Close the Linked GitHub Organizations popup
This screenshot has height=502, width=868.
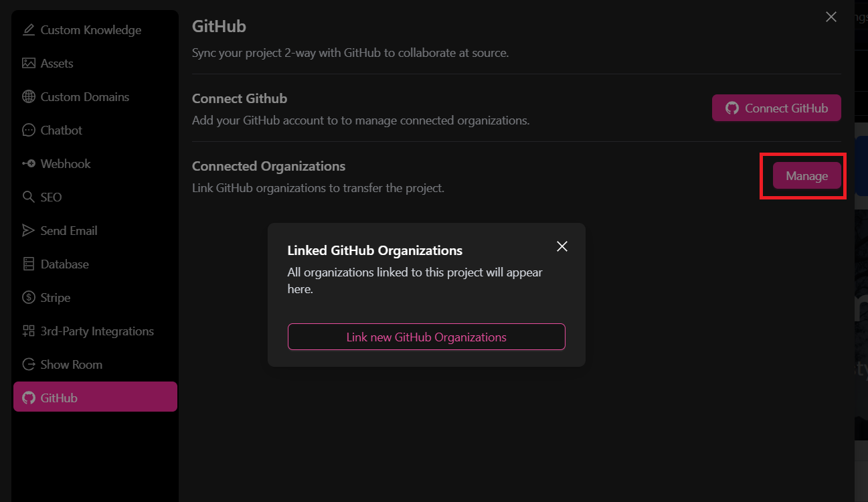[562, 246]
